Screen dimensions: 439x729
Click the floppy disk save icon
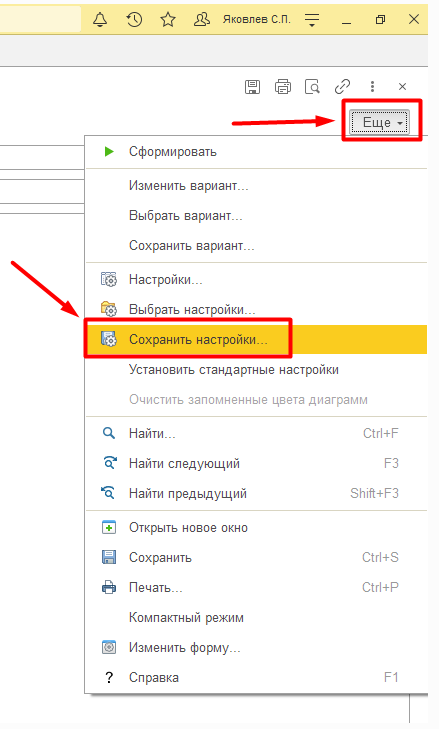253,86
